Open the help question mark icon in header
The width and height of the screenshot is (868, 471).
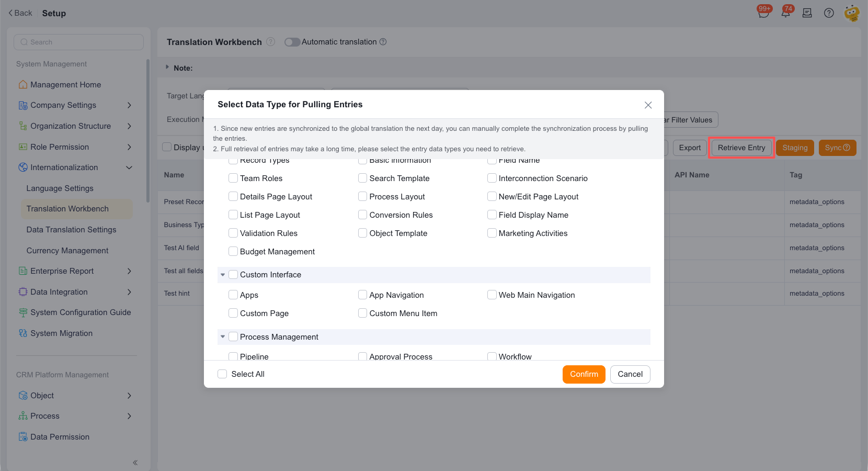click(829, 13)
